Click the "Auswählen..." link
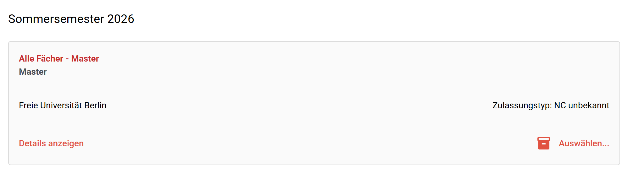This screenshot has height=179, width=644. tap(584, 144)
